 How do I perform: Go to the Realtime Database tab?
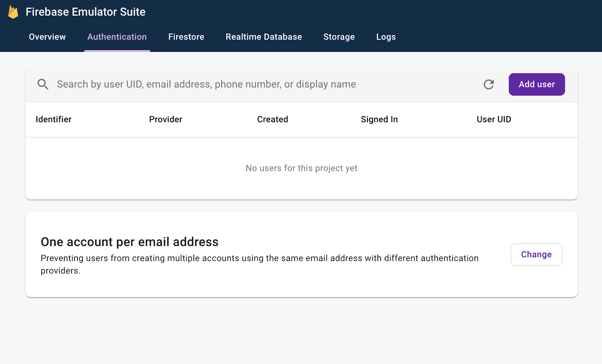coord(264,37)
